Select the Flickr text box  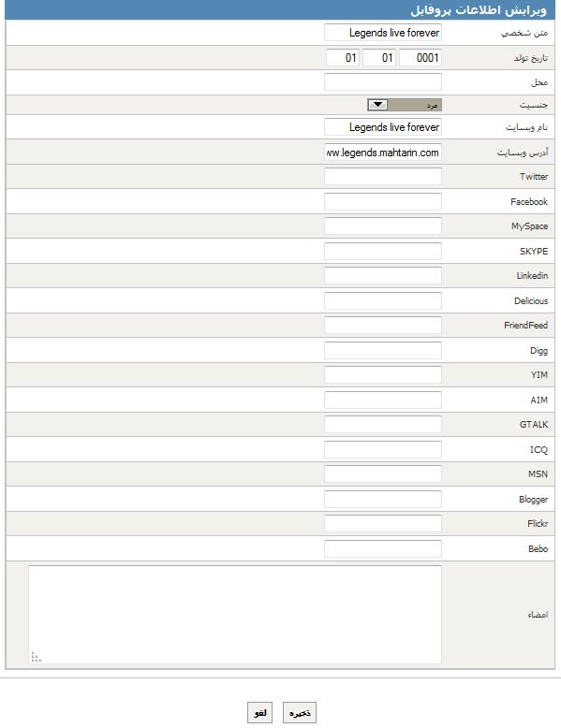383,524
